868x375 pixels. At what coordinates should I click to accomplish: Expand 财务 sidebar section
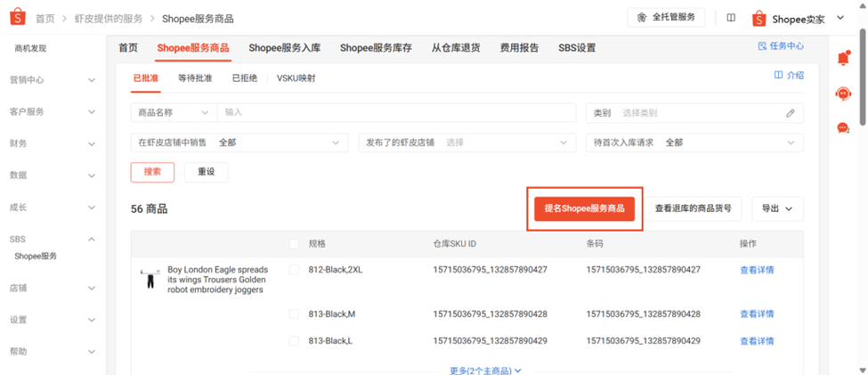tap(53, 144)
